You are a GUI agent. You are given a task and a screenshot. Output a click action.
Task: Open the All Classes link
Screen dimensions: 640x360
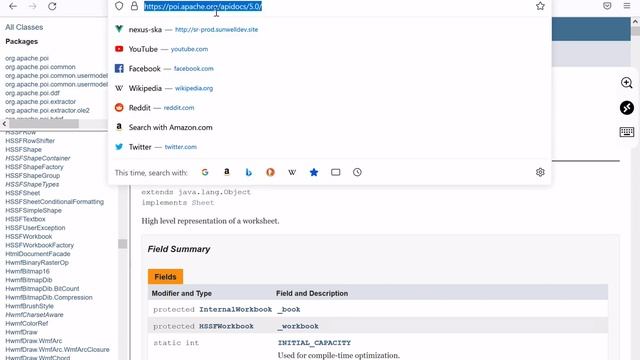click(x=24, y=27)
